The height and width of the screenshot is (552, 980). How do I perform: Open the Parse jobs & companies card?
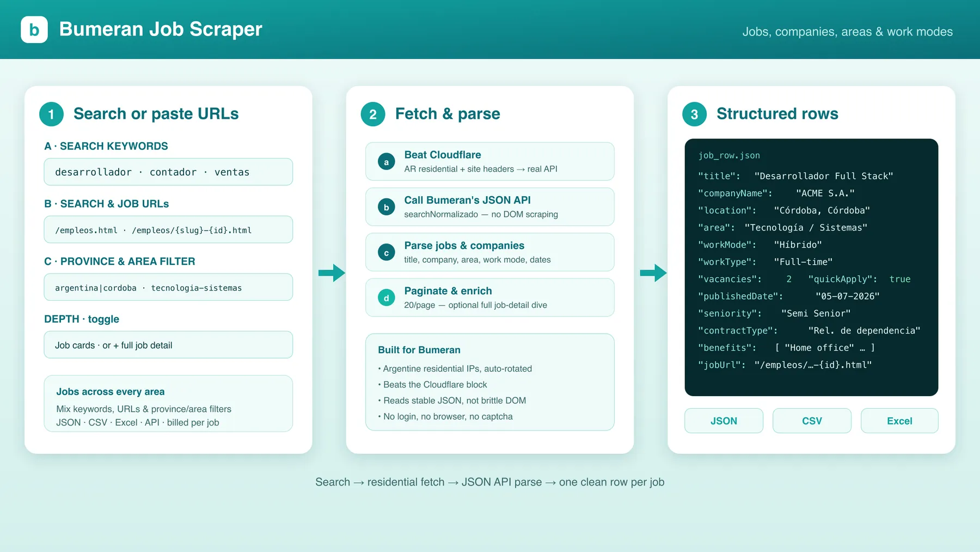pos(490,252)
